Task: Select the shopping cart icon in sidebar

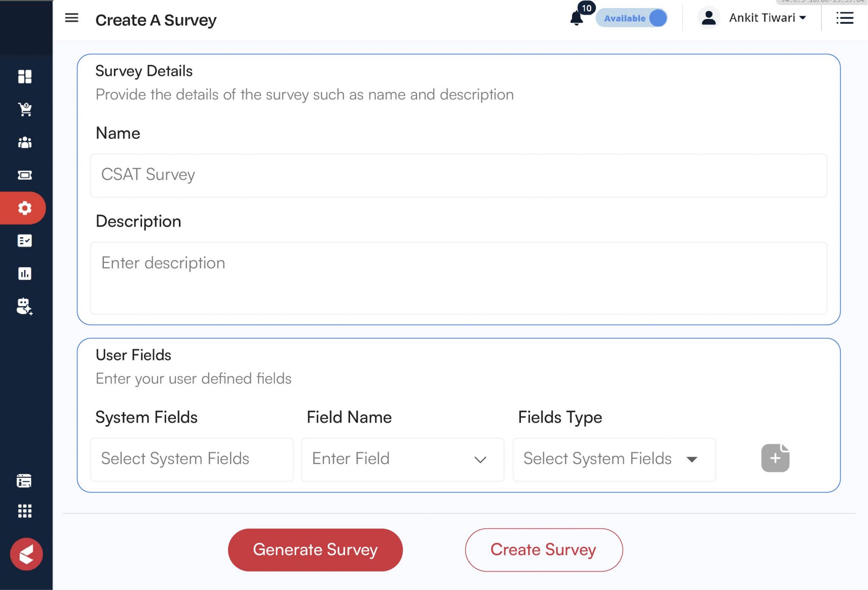Action: point(25,109)
